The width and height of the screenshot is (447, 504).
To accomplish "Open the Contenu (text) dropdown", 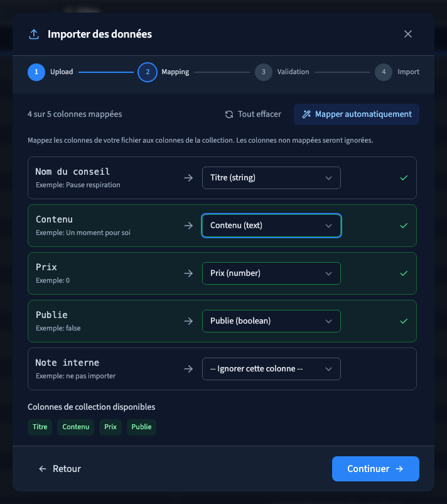I will (x=271, y=226).
